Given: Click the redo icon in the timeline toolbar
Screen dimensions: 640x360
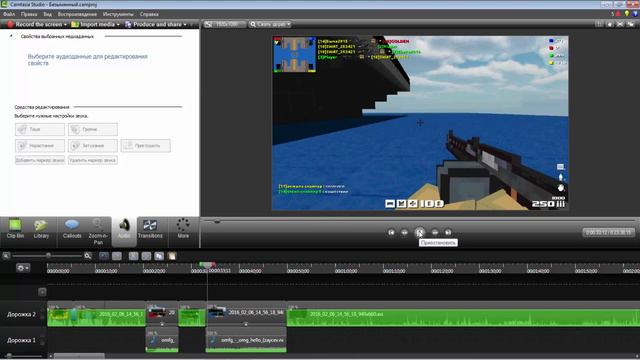Looking at the screenshot, I should (x=117, y=256).
